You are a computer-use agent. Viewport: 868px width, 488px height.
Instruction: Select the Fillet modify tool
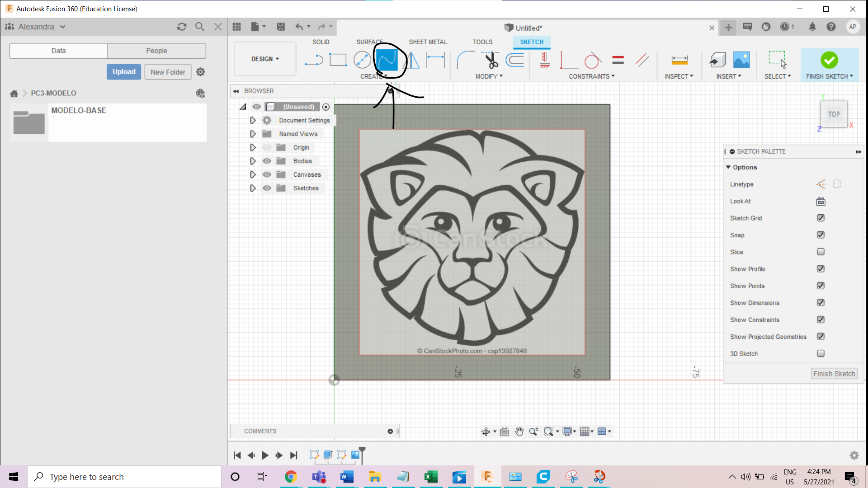tap(466, 60)
